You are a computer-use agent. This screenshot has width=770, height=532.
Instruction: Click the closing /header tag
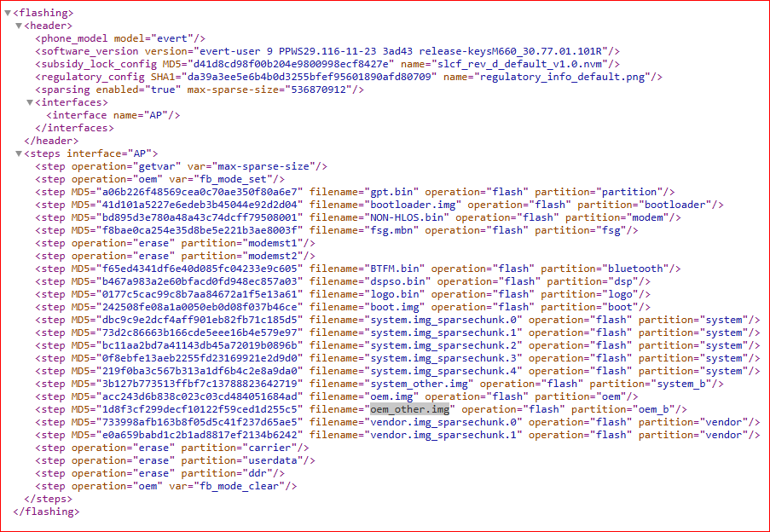(51, 141)
